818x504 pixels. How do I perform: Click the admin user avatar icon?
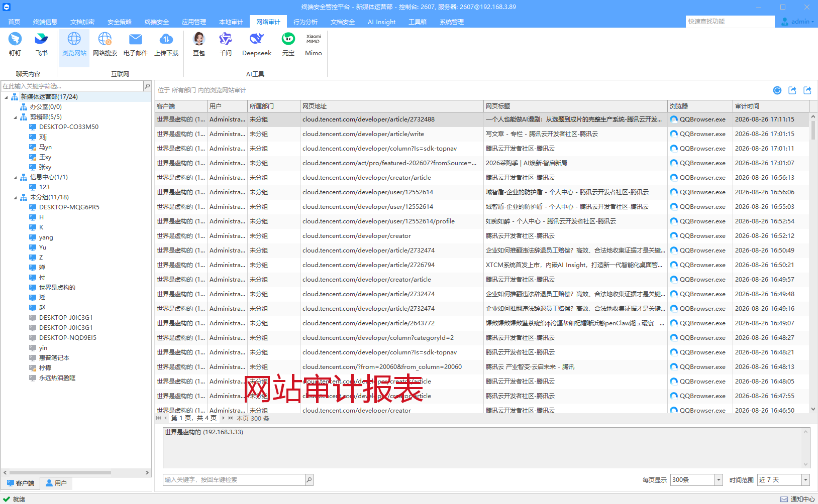pyautogui.click(x=785, y=22)
